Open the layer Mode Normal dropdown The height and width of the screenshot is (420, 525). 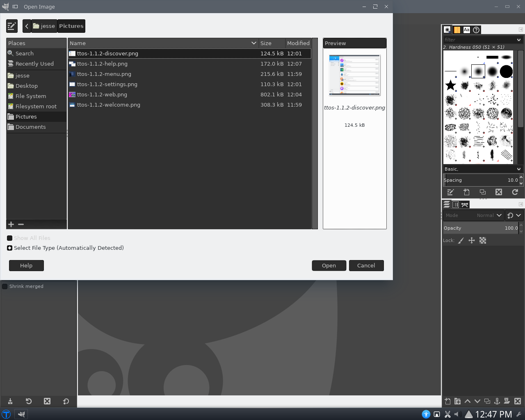point(473,215)
